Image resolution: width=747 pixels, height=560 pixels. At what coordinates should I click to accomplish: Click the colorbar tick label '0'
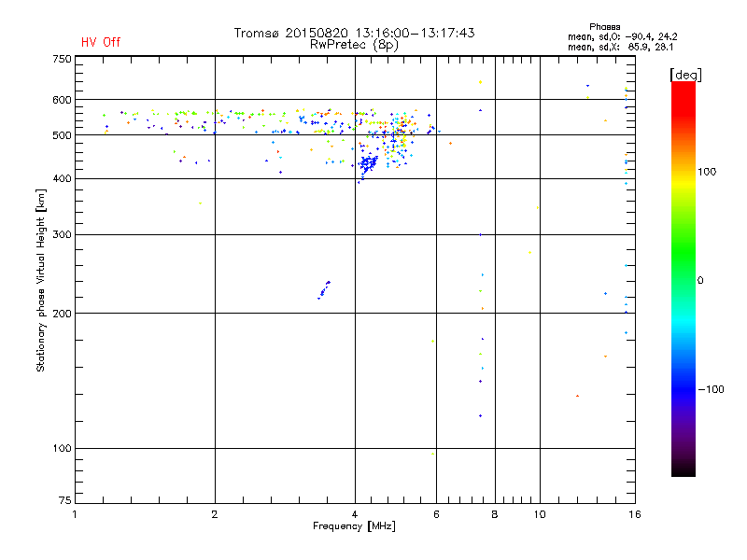click(x=700, y=280)
